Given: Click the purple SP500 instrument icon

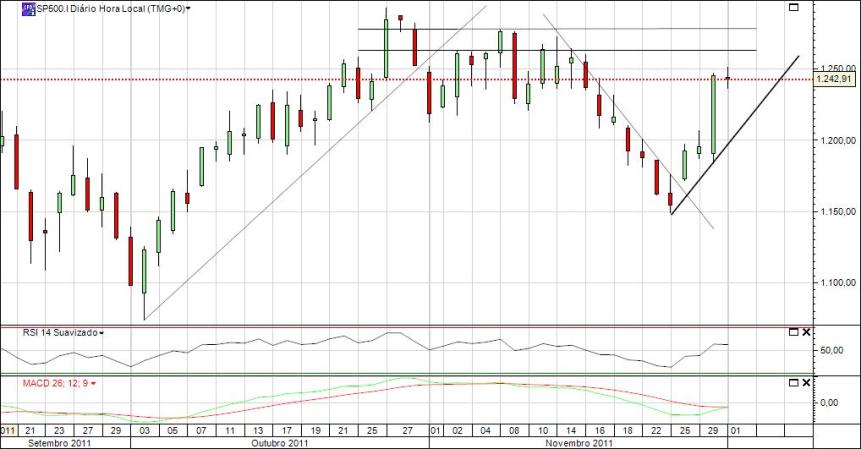Looking at the screenshot, I should [x=28, y=9].
